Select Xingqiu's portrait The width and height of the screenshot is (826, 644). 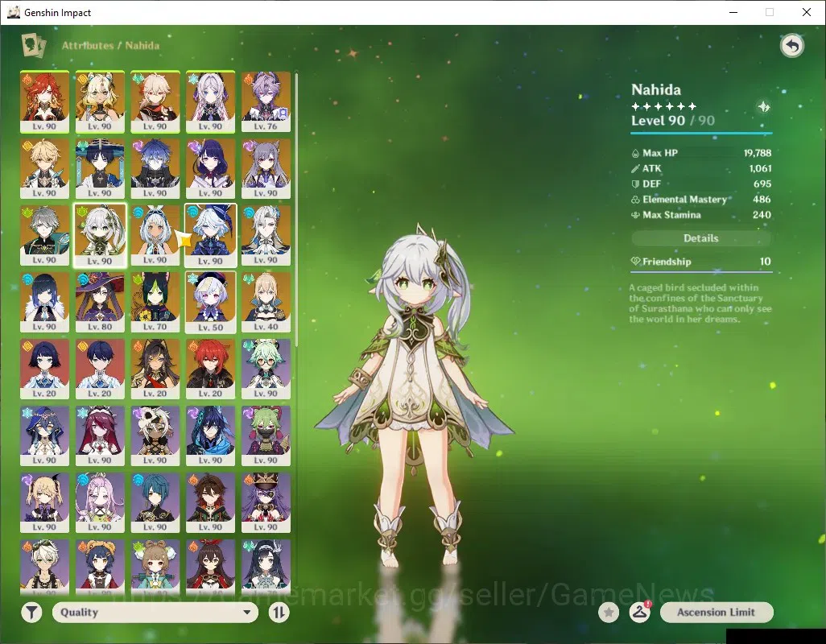[155, 503]
